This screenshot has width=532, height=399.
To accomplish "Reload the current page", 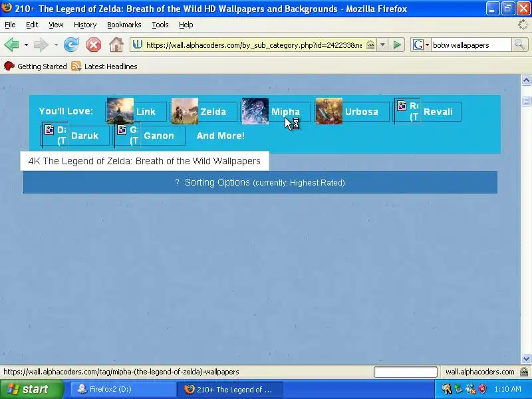I will coord(71,45).
